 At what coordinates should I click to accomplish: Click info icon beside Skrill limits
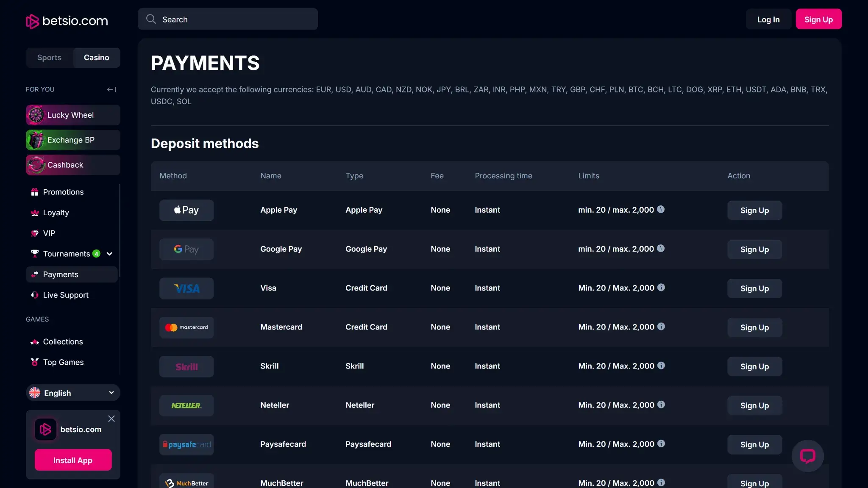[x=661, y=366]
